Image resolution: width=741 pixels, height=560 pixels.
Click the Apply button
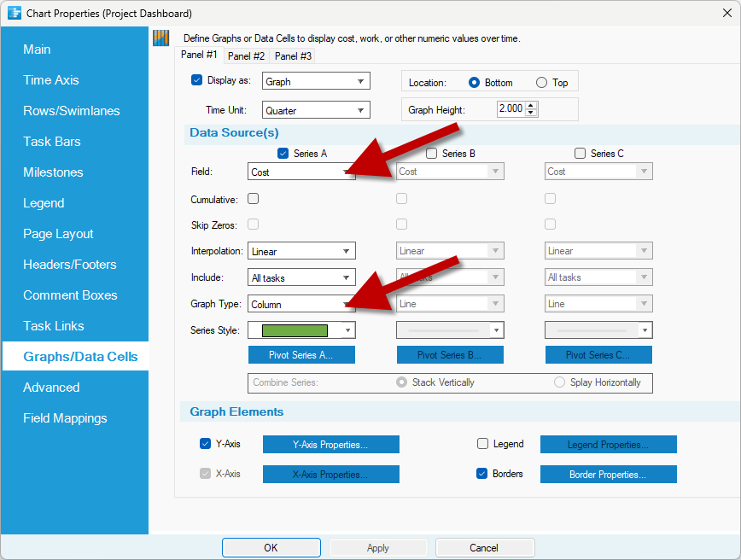378,548
